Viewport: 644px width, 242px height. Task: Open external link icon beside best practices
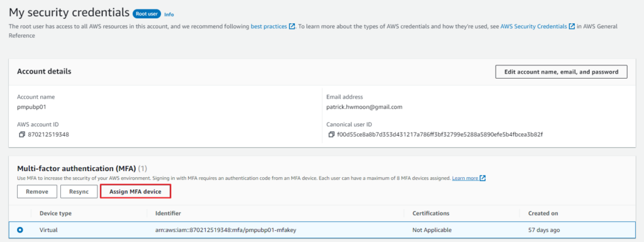(292, 26)
